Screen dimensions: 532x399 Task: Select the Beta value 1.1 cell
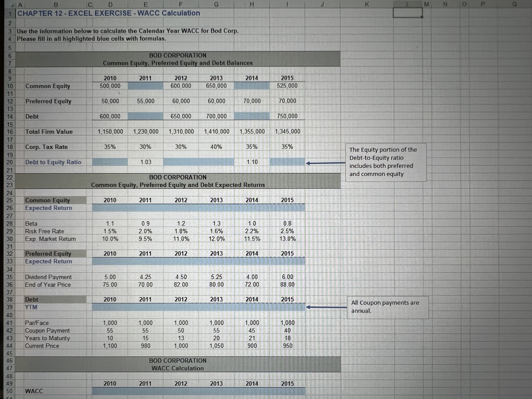110,223
